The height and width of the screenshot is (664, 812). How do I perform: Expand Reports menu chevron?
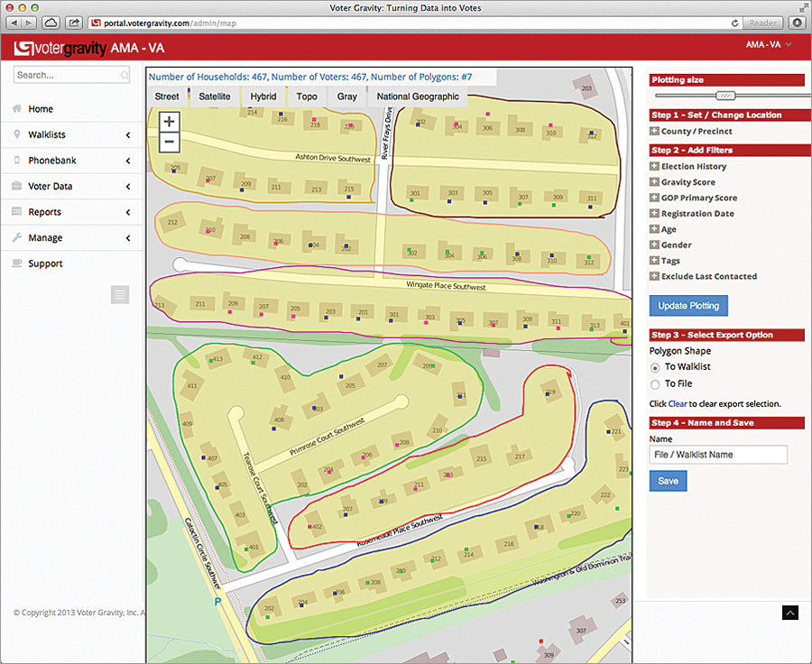(128, 212)
